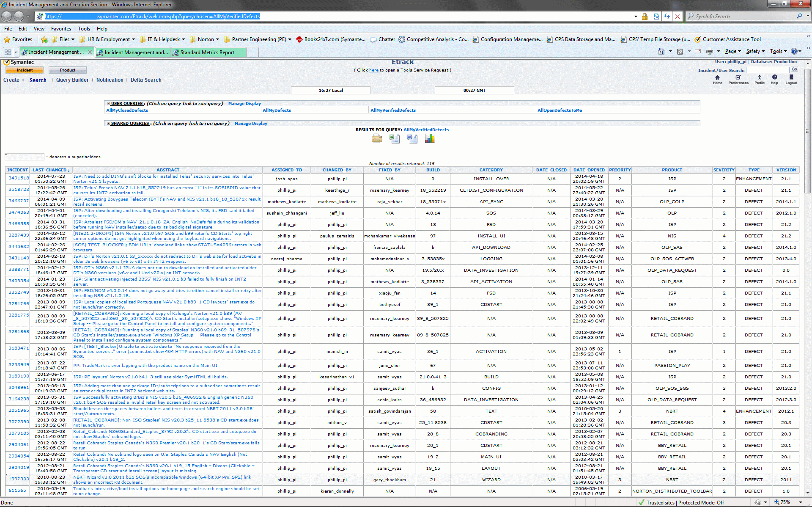Open the Favorites menu
The image size is (812, 507).
61,29
